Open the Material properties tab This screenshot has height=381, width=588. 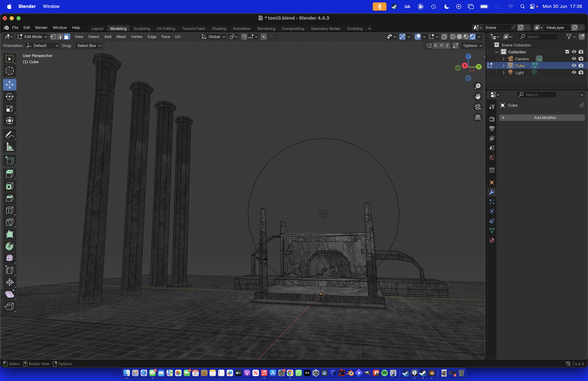[492, 240]
